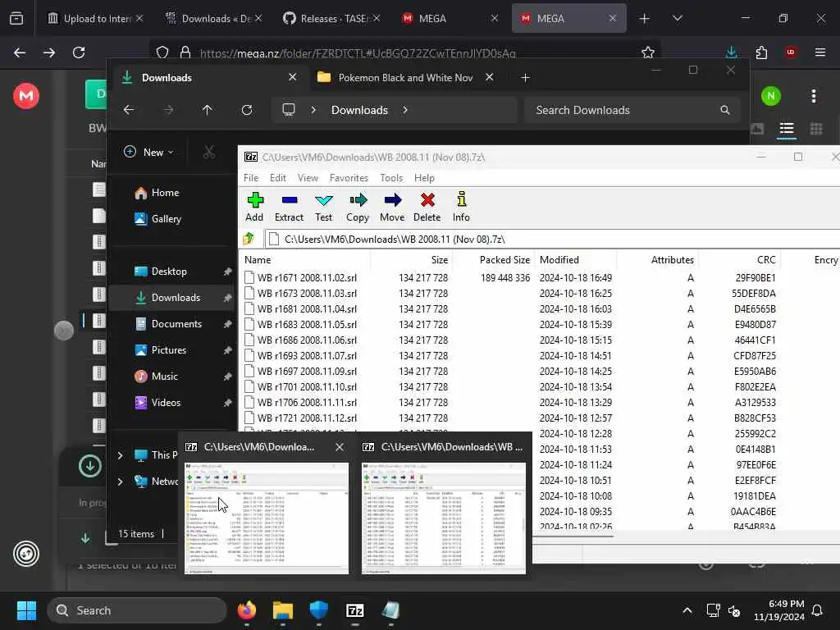The height and width of the screenshot is (630, 840).
Task: Click the Search Downloads field
Action: coord(632,110)
